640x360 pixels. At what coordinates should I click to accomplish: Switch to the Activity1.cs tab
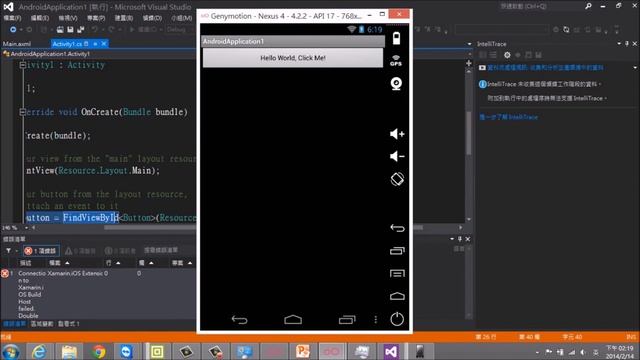[x=67, y=44]
